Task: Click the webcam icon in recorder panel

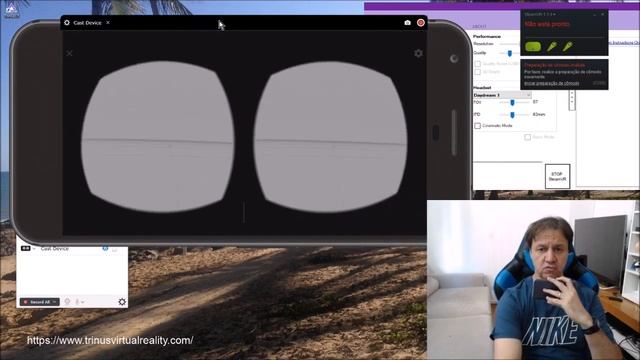Action: point(67,302)
